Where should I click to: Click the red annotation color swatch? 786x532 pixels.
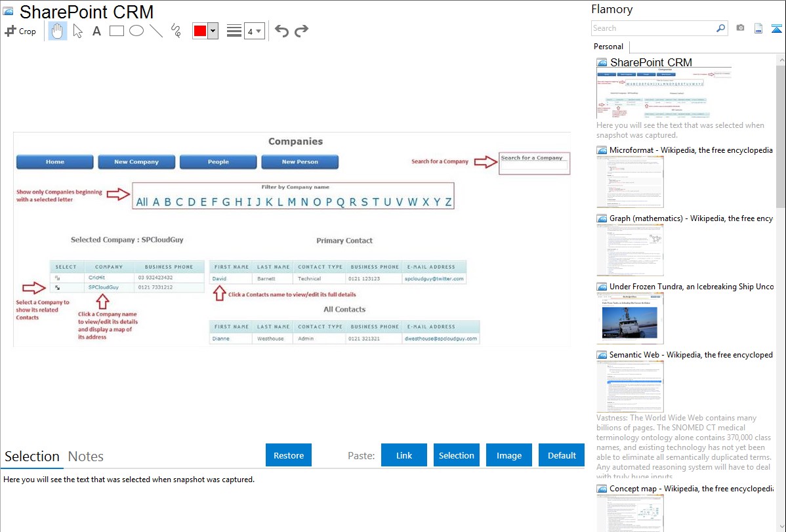[200, 31]
